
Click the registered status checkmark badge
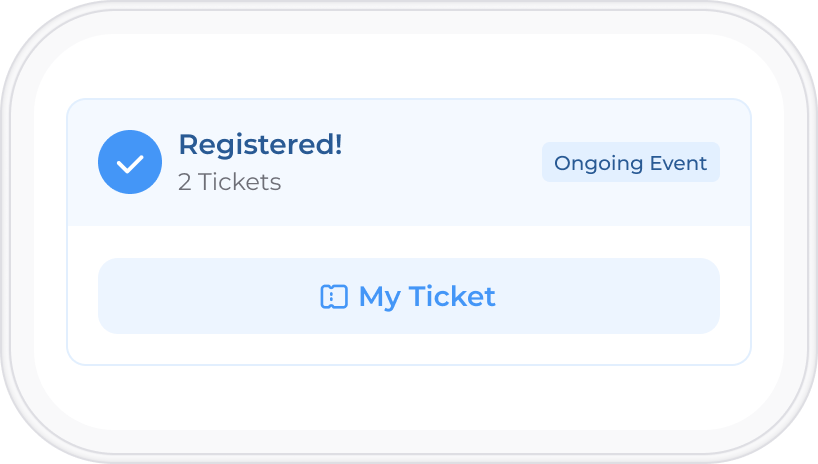point(130,162)
